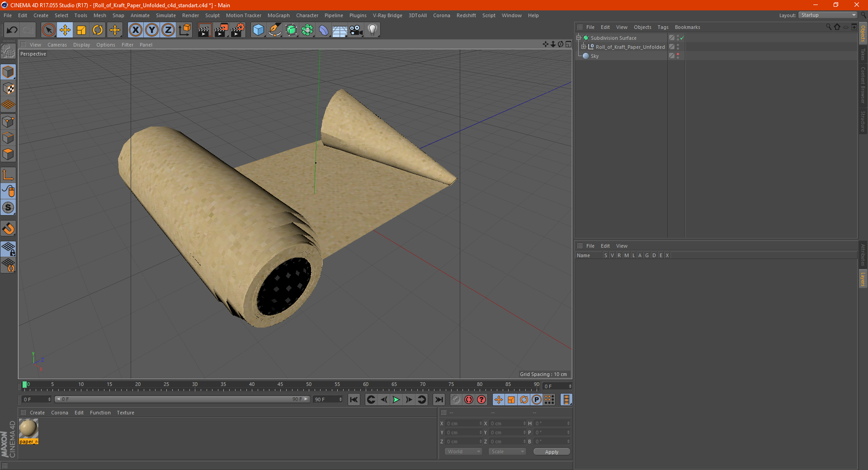
Task: Play animation forward
Action: 396,399
